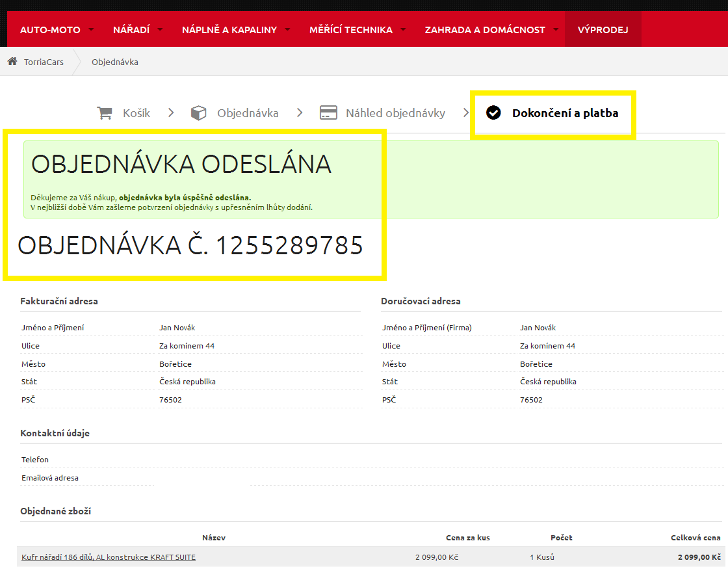Screen dimensions: 728x567
Task: Click the Cena za kus column header
Action: [467, 537]
